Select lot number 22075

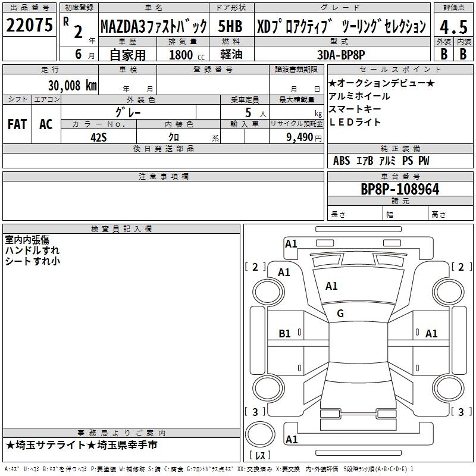point(29,25)
